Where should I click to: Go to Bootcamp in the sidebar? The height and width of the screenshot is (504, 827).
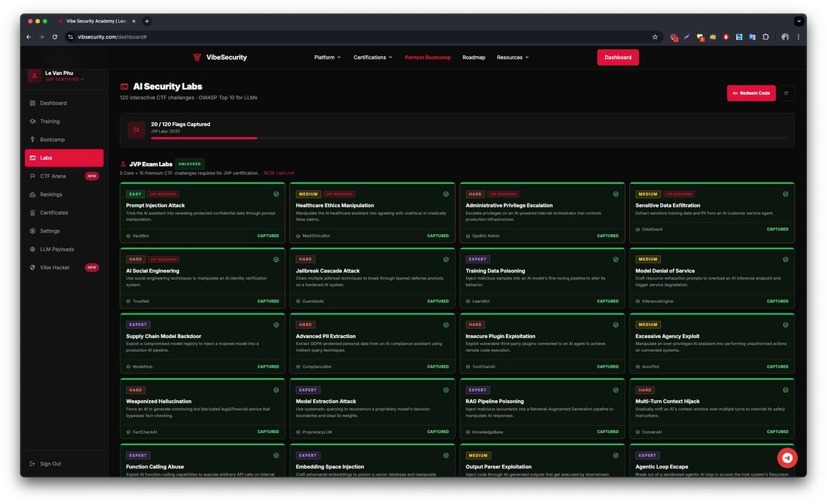[x=63, y=140]
